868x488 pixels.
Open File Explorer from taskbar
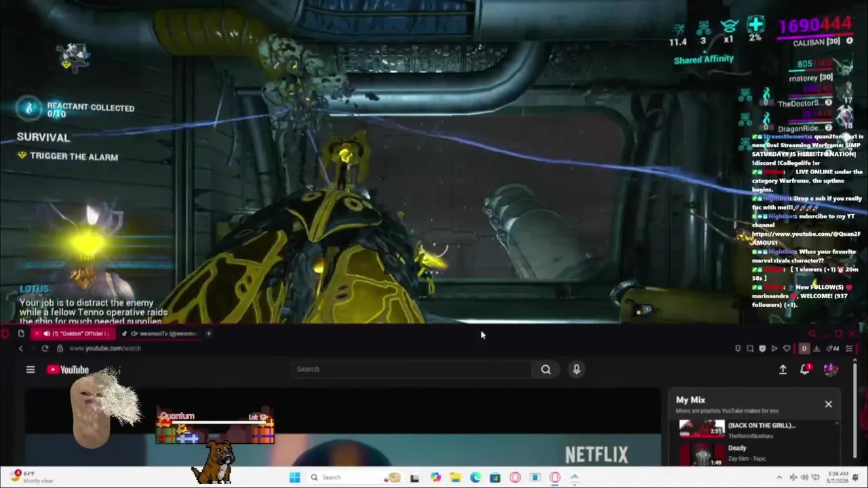coord(455,477)
